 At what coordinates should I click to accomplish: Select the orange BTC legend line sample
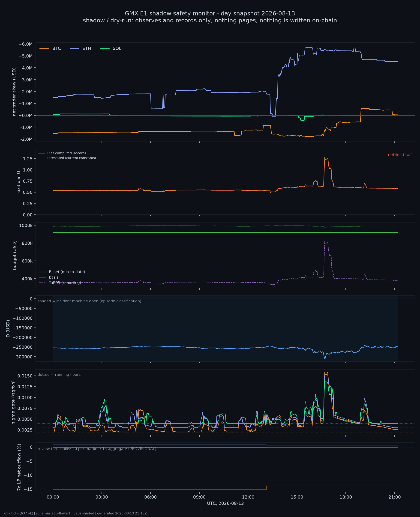[44, 48]
